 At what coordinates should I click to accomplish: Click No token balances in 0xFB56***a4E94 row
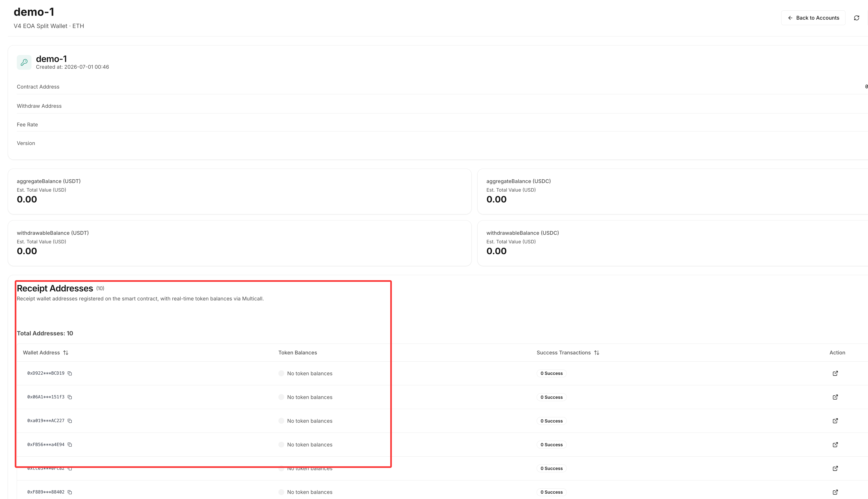click(310, 445)
